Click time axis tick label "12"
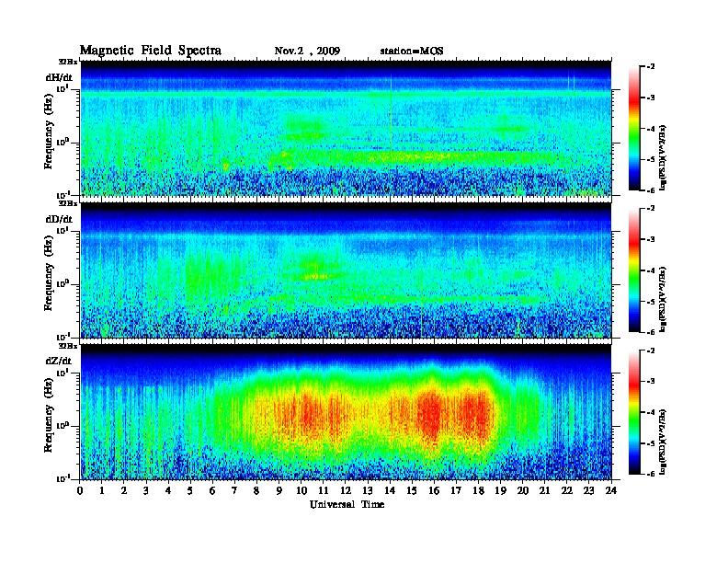Screen dimensions: 728x563 point(346,490)
